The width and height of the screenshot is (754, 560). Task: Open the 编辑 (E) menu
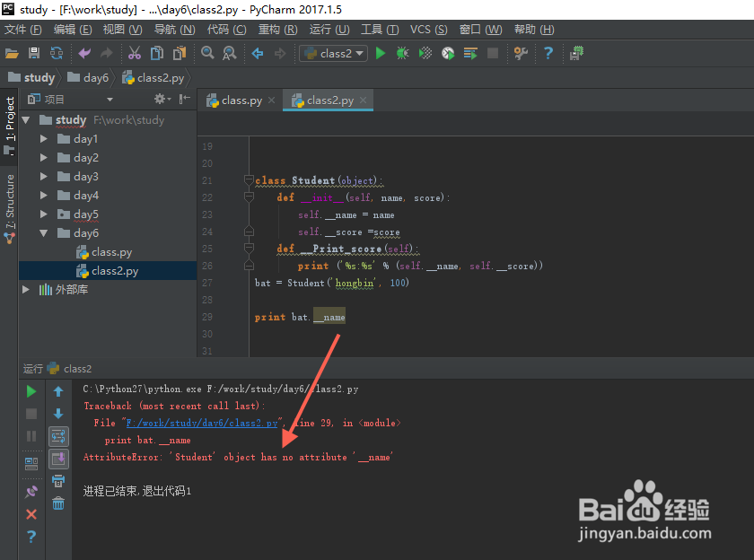(x=73, y=30)
